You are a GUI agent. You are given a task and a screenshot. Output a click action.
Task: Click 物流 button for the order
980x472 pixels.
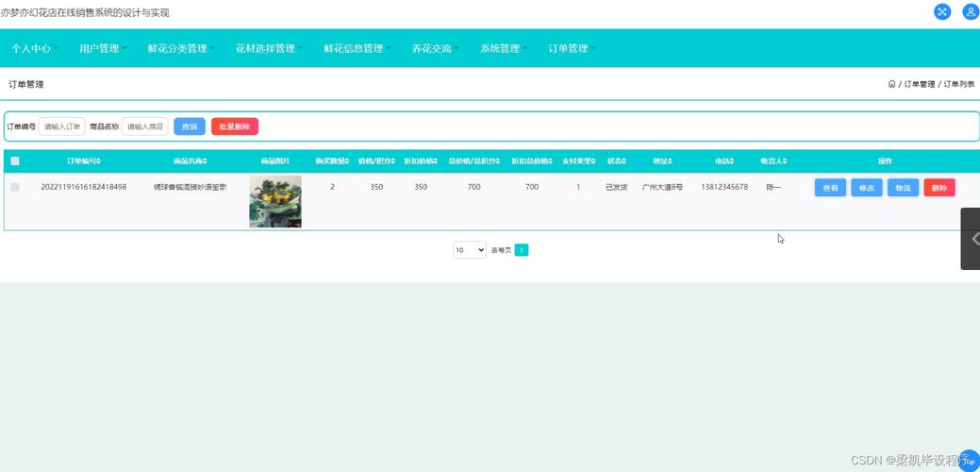click(x=903, y=188)
